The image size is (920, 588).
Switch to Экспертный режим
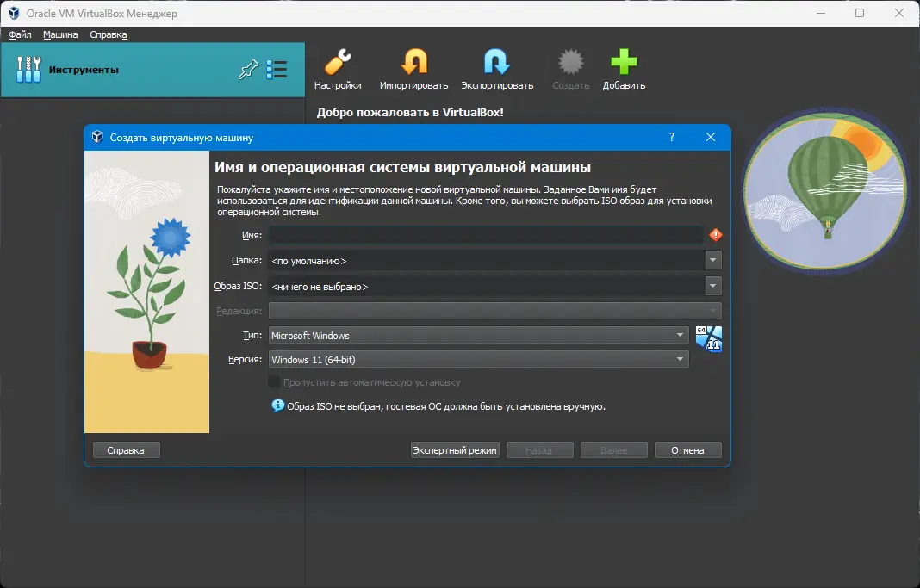[455, 450]
